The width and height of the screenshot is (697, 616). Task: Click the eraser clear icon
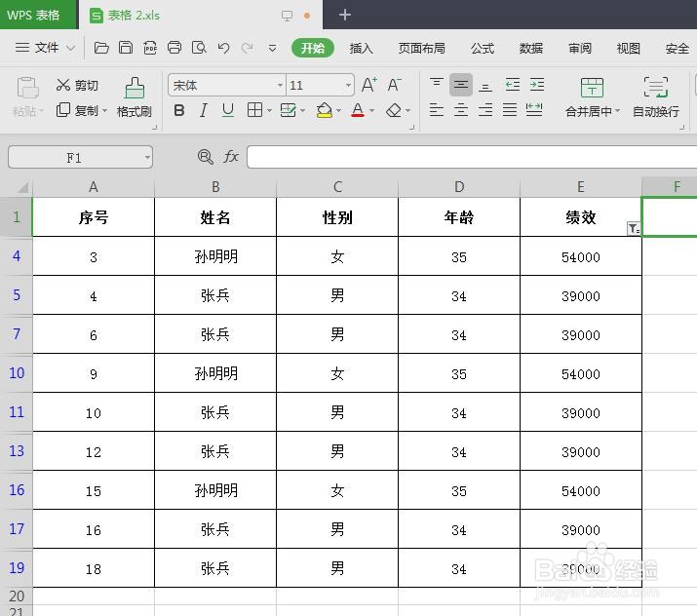click(394, 110)
